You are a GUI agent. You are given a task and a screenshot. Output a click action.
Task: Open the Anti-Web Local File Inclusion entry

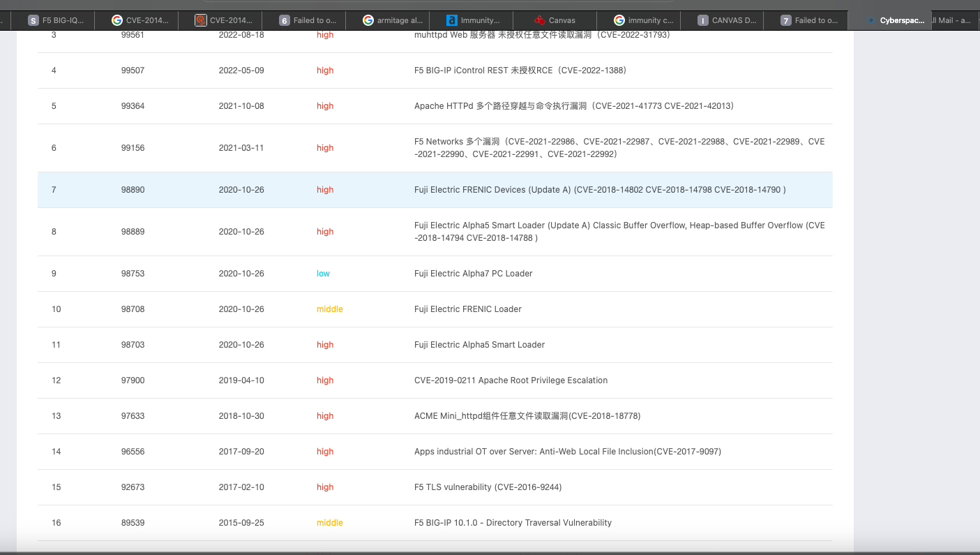click(568, 452)
